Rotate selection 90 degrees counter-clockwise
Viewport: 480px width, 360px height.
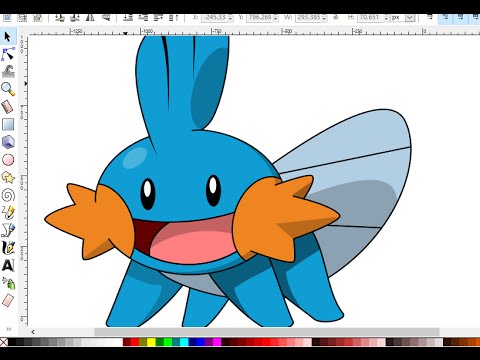60,18
